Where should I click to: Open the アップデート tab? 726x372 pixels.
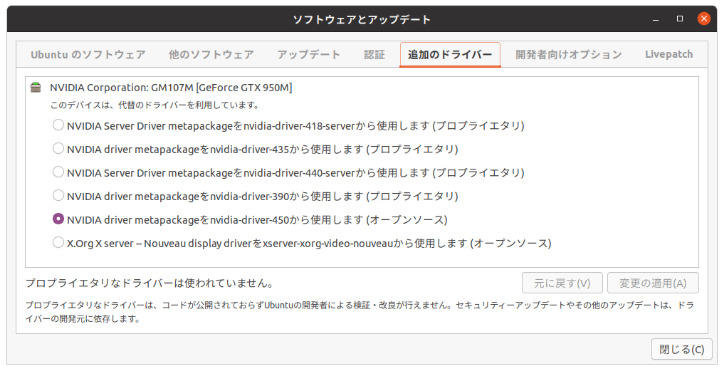pyautogui.click(x=308, y=55)
